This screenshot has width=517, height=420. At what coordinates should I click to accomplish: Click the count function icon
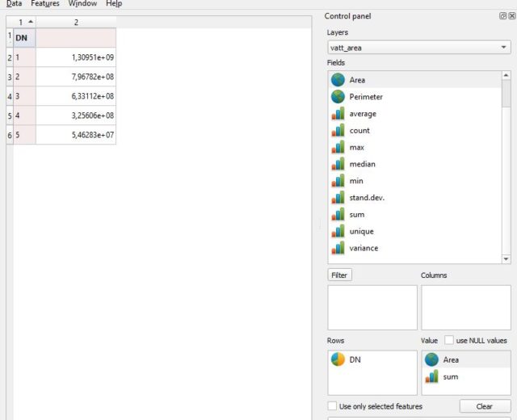338,131
